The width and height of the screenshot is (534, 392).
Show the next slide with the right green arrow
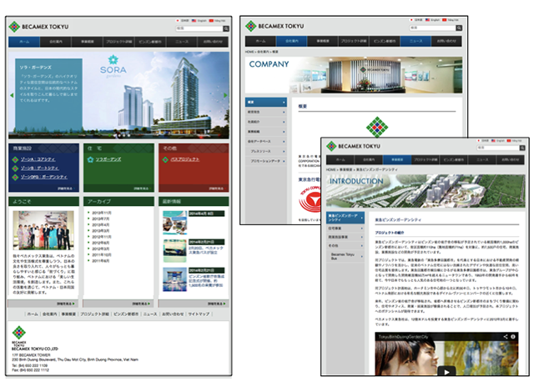225,95
